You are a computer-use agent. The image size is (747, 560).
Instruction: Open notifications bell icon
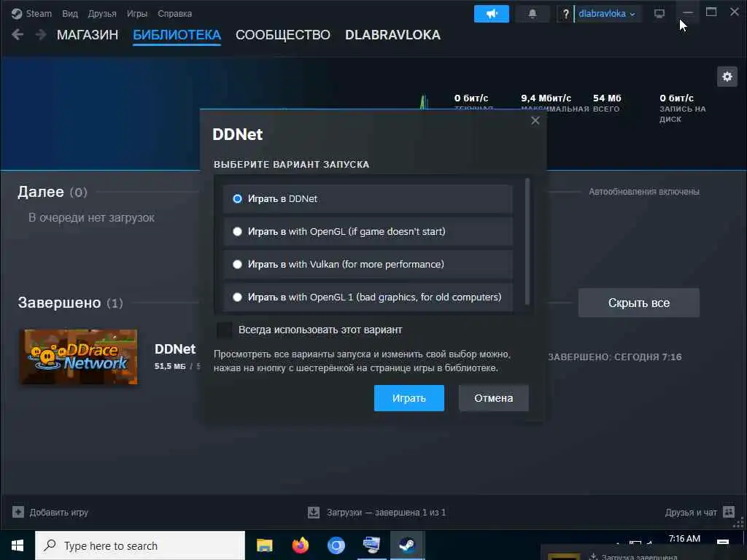(532, 13)
